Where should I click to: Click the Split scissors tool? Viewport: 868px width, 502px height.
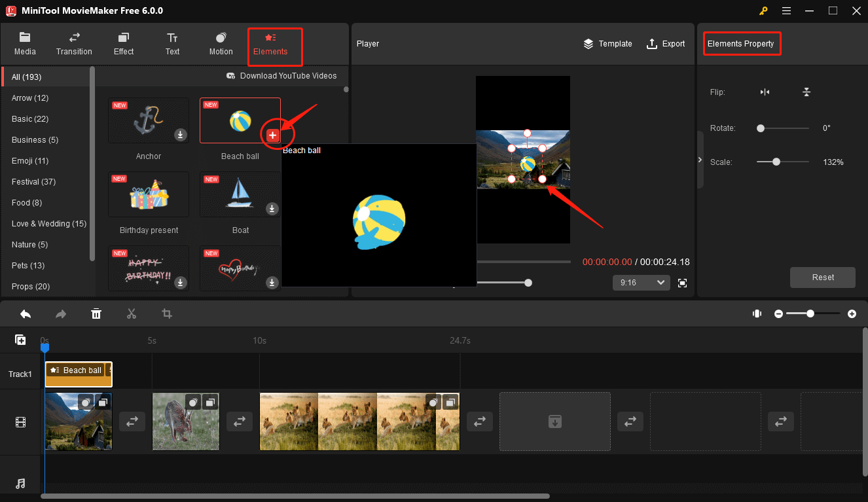[132, 314]
